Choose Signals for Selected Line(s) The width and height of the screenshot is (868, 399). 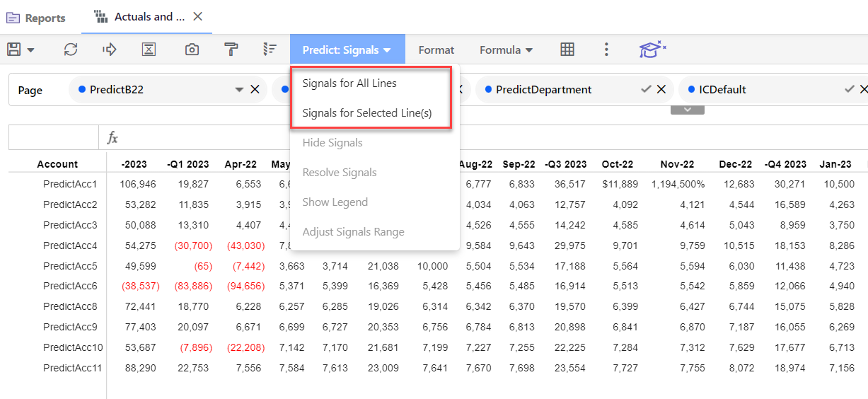(x=366, y=113)
